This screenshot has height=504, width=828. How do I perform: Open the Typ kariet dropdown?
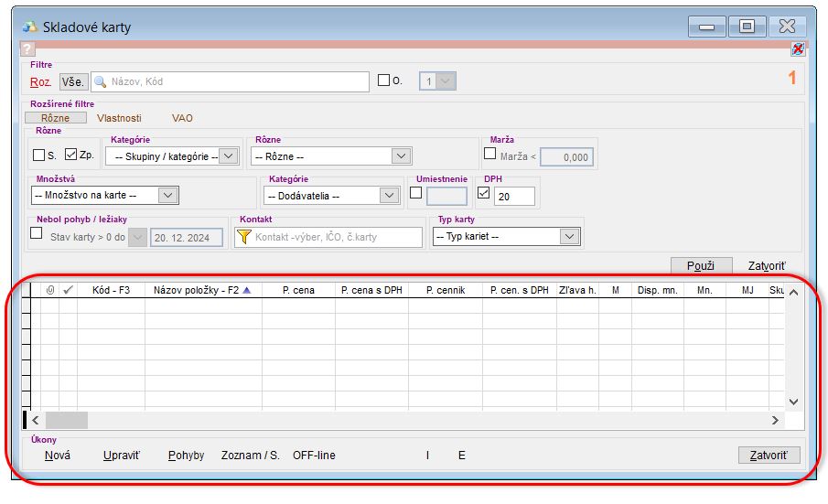click(569, 237)
